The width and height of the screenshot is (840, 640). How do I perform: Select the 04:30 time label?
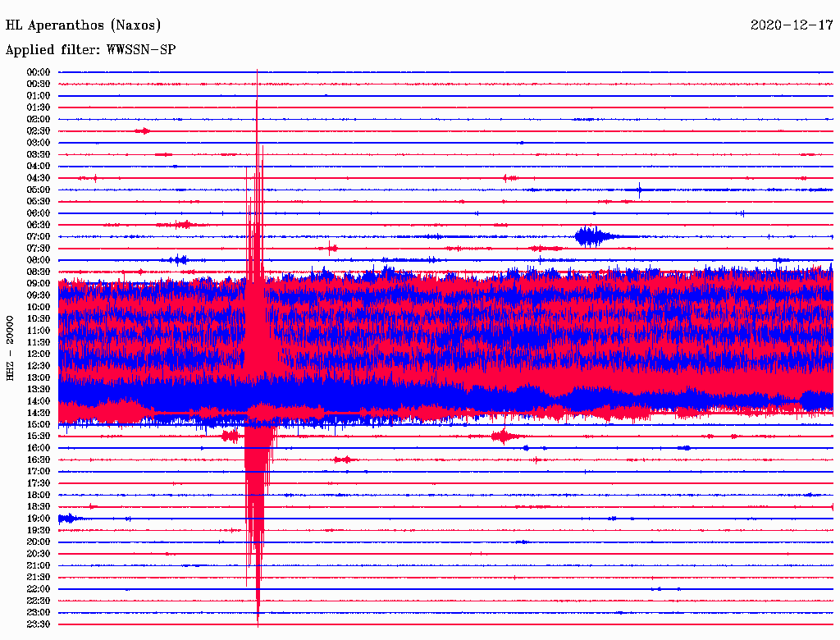pos(39,178)
